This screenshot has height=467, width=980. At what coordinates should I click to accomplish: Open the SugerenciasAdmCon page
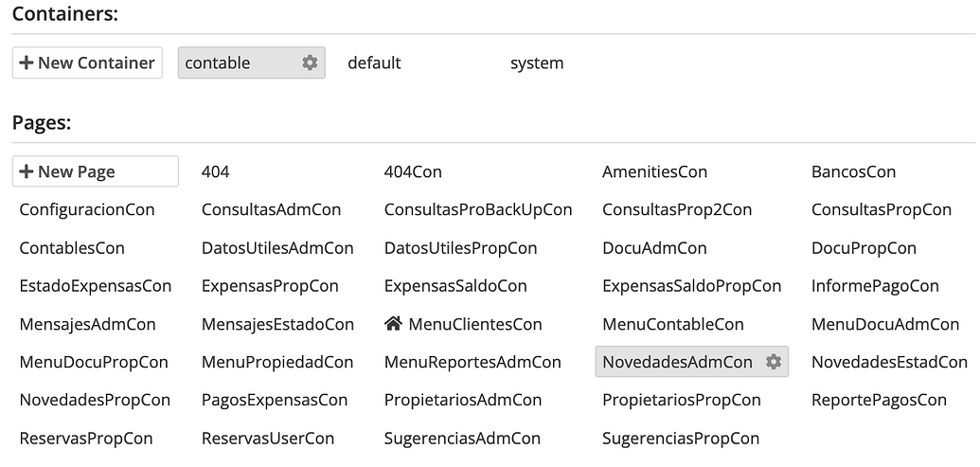click(x=462, y=439)
